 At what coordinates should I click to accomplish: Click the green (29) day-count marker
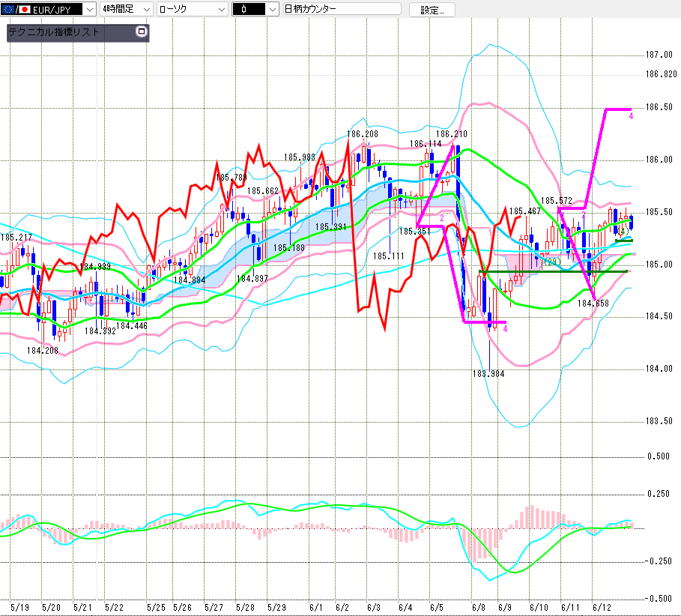tap(552, 262)
